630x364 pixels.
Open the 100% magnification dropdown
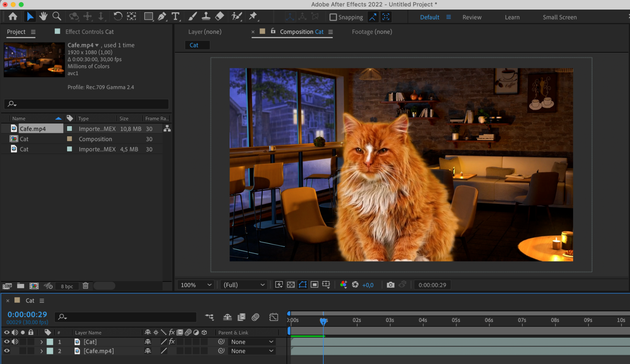[196, 285]
